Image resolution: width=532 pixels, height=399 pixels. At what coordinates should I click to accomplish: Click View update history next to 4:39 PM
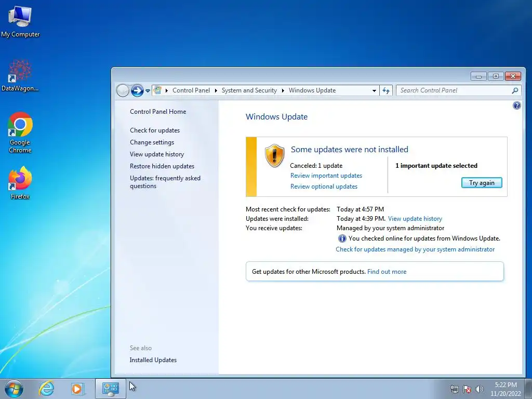pyautogui.click(x=415, y=219)
